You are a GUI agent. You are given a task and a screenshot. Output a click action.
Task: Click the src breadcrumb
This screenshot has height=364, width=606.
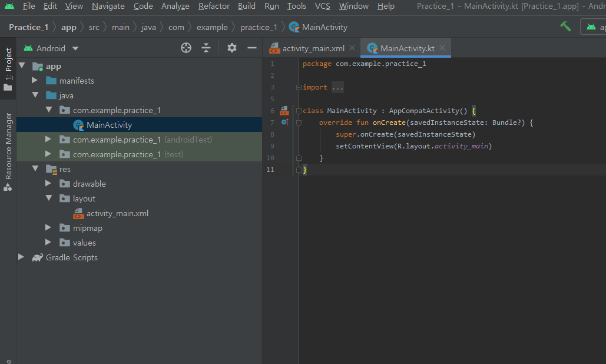[x=94, y=28]
